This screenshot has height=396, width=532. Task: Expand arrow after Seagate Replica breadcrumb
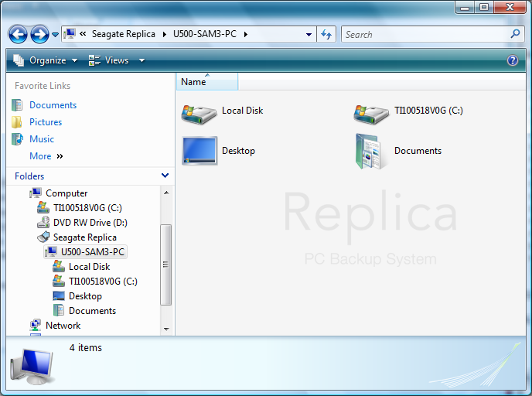pos(165,34)
